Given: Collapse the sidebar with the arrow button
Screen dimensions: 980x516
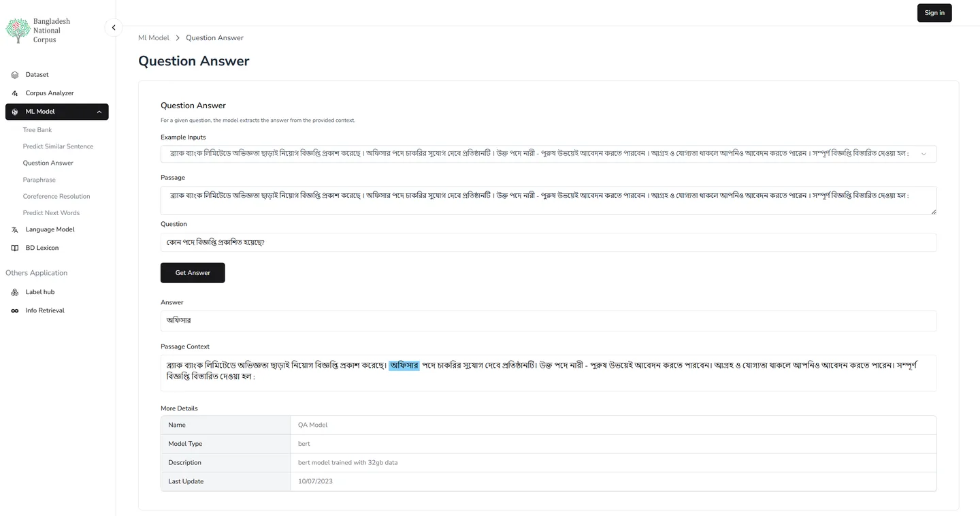Looking at the screenshot, I should tap(114, 28).
